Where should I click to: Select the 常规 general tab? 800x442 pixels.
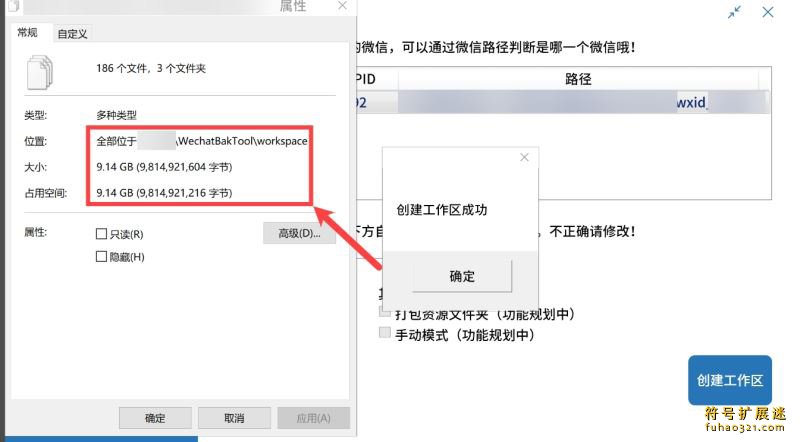pyautogui.click(x=28, y=33)
